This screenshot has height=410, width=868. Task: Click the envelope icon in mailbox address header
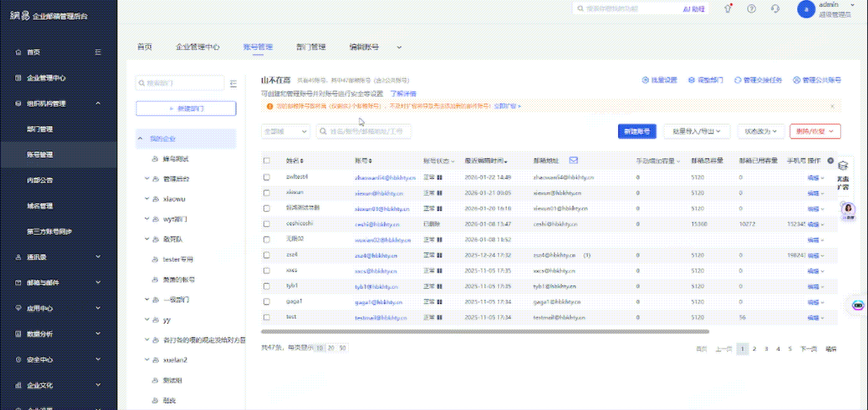573,161
